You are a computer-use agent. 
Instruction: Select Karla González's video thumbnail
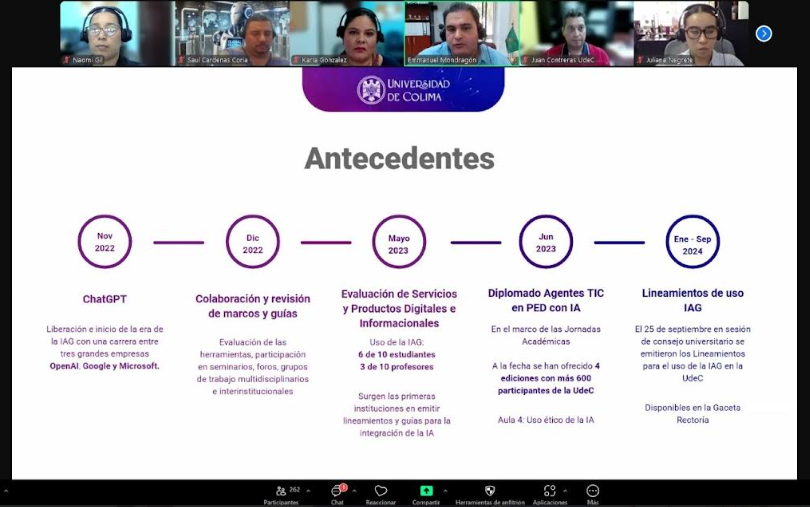pyautogui.click(x=345, y=33)
